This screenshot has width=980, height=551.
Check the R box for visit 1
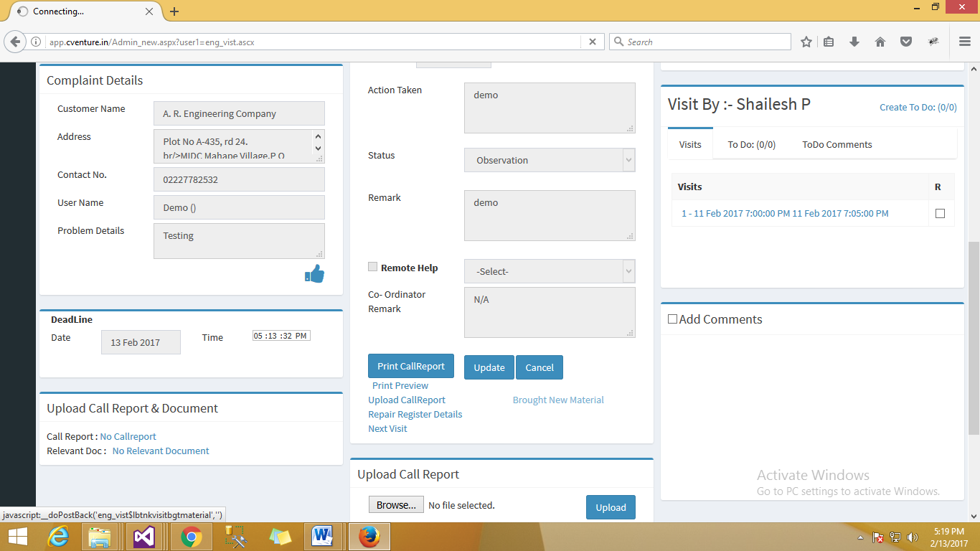[x=940, y=214]
